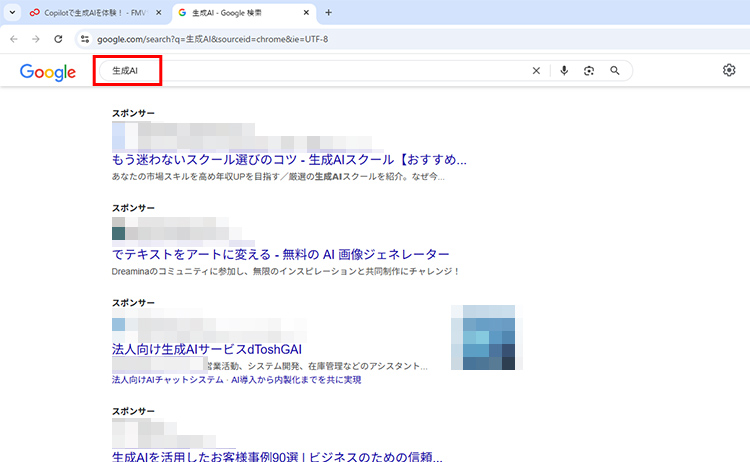Open the もう迷わないスクール選びのコツ sponsored link

coord(289,160)
